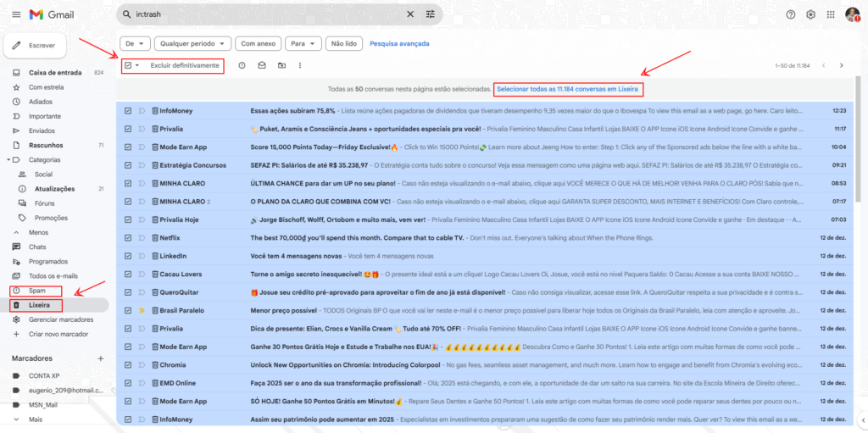Click the search magnifier icon

[127, 14]
